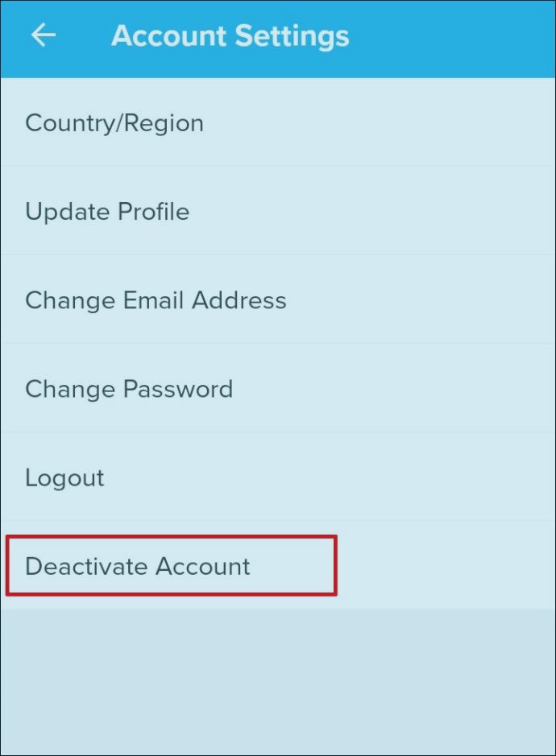Click the blue header bar's back button

point(44,35)
